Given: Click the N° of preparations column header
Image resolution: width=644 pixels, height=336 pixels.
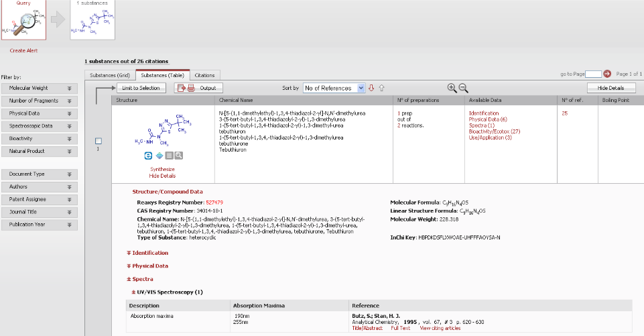Looking at the screenshot, I should click(429, 101).
